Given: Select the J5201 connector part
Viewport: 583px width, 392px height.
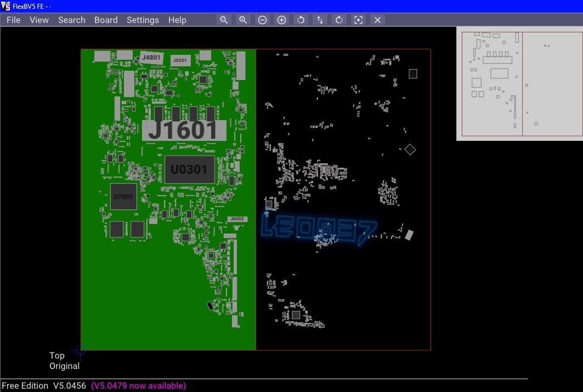Looking at the screenshot, I should pos(180,60).
